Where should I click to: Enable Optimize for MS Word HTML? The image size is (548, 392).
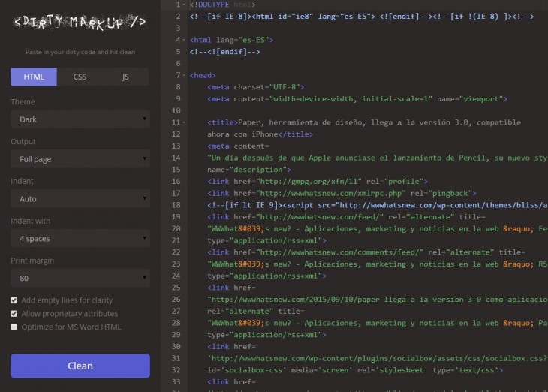[14, 327]
